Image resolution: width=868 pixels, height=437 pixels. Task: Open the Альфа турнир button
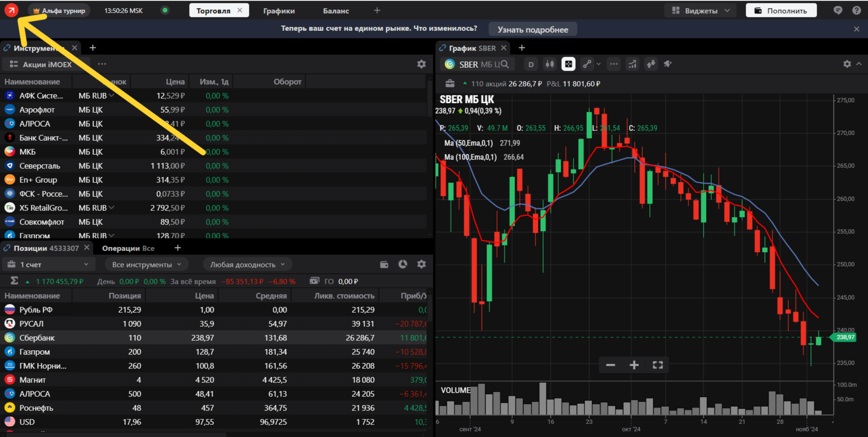pyautogui.click(x=59, y=10)
